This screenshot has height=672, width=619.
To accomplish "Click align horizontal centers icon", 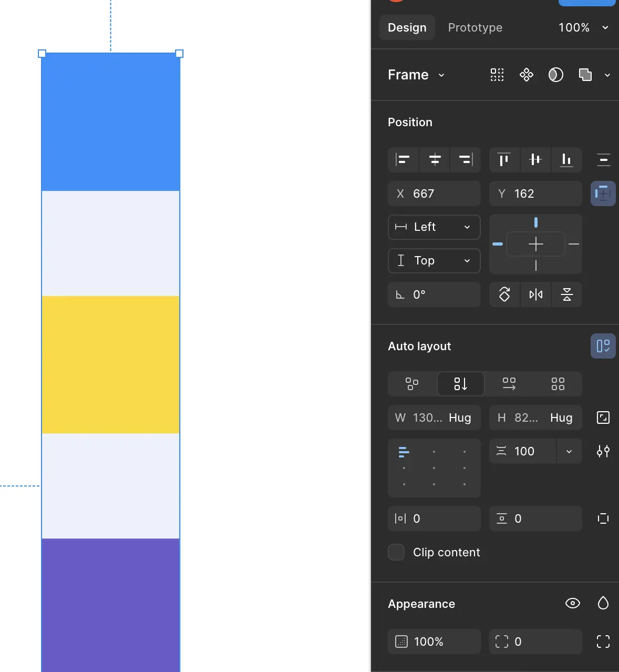I will click(x=435, y=160).
